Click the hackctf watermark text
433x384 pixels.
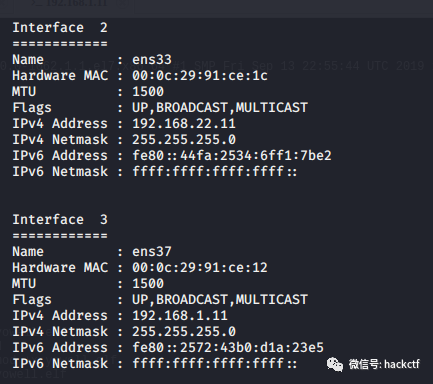[x=402, y=364]
